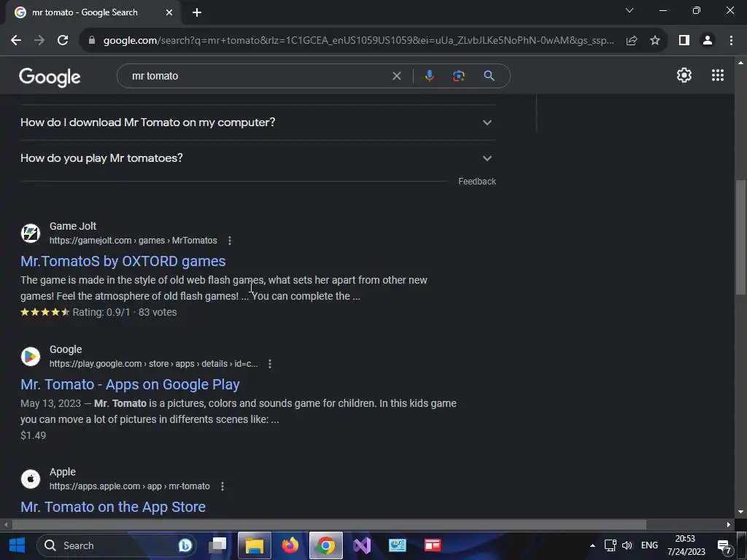
Task: Open the blue picture app on taskbar
Action: pos(397,545)
